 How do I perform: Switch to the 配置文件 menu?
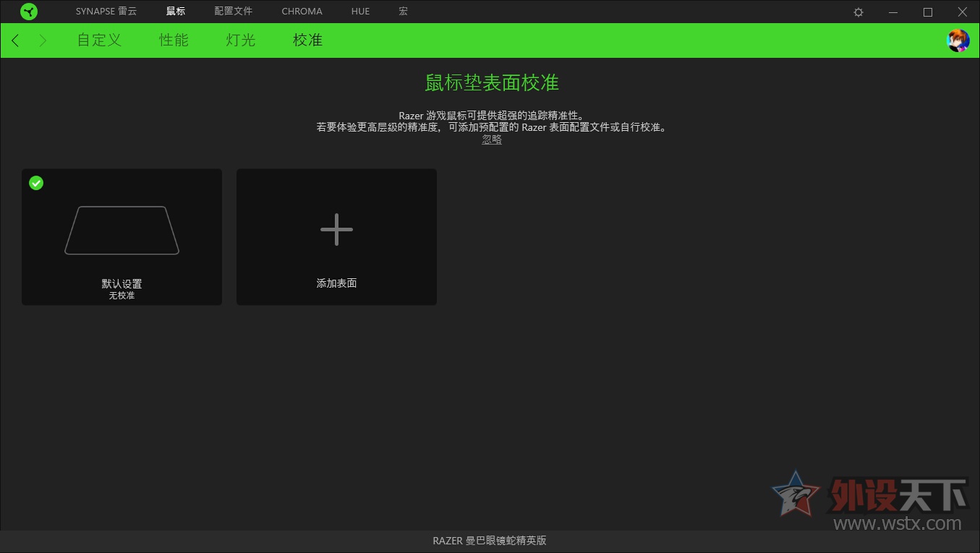pos(233,12)
